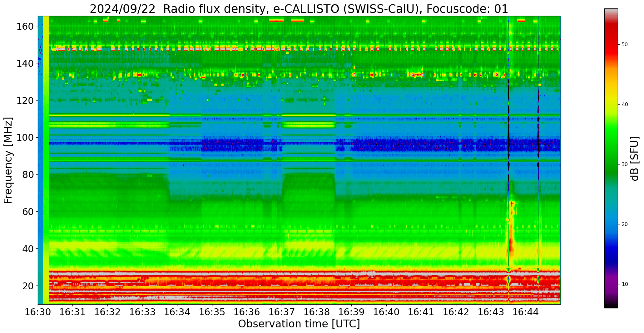Pick the 20 tick on the colorbar
The width and height of the screenshot is (644, 333).
[625, 224]
